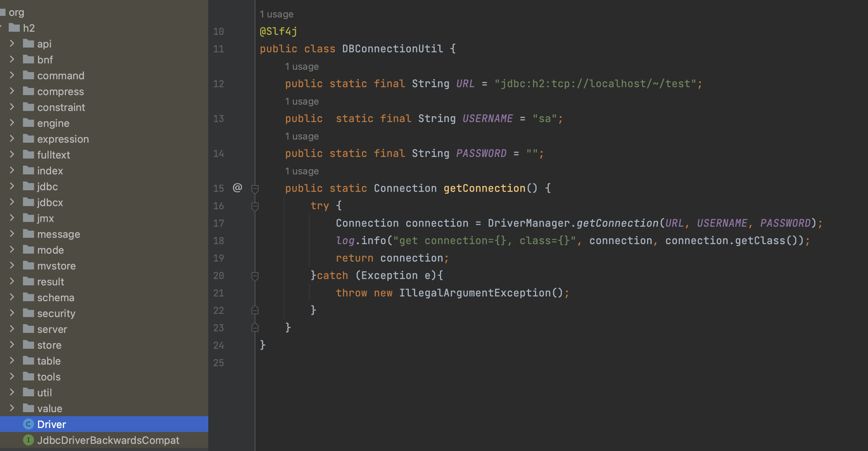Viewport: 868px width, 451px height.
Task: Click the JdbcDriverBackwardsCompat interface icon
Action: tap(28, 440)
